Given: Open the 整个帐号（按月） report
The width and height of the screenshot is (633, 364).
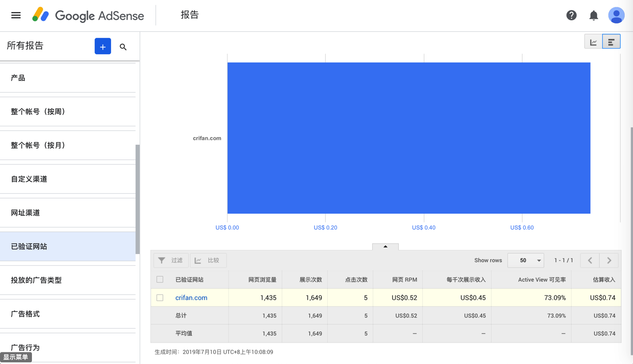Looking at the screenshot, I should pyautogui.click(x=68, y=145).
